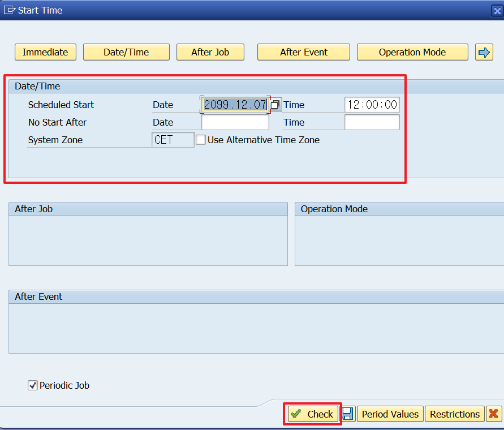Click the Scheduled Start time field
Image resolution: width=504 pixels, height=430 pixels.
(372, 104)
